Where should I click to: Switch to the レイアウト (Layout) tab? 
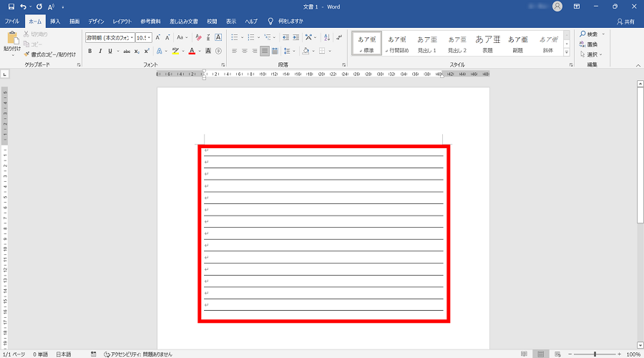point(122,21)
